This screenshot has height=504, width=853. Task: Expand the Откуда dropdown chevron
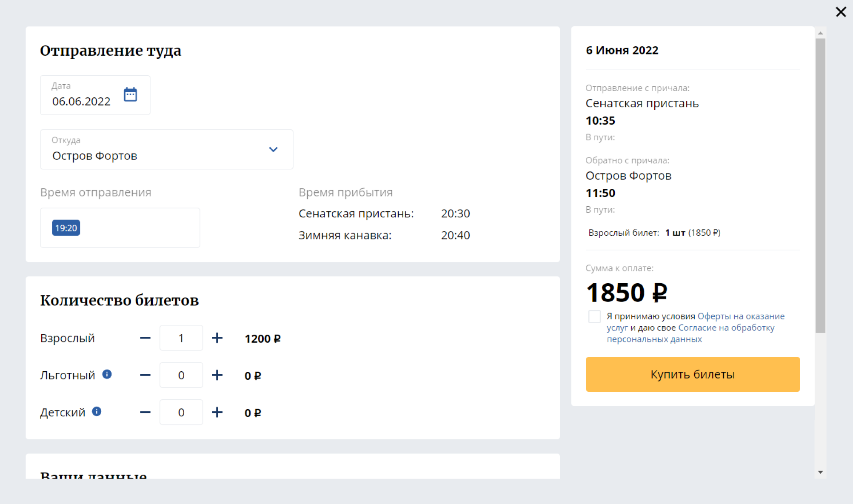[x=273, y=149]
